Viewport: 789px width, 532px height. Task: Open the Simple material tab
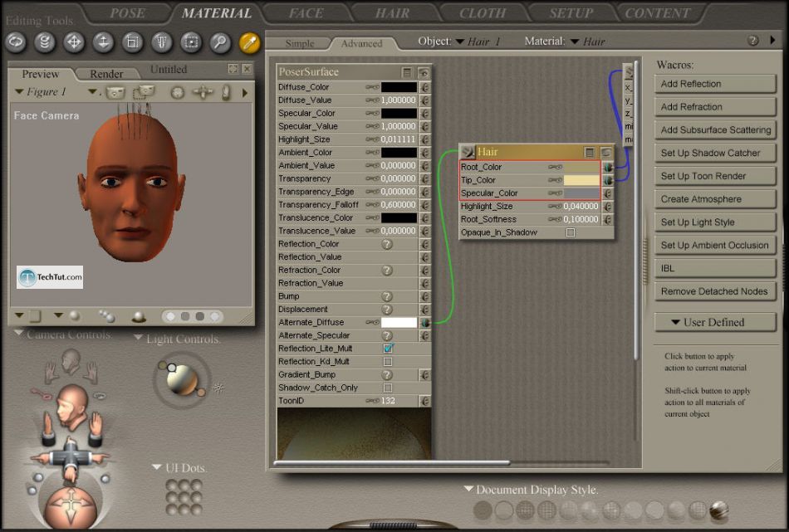click(x=299, y=43)
